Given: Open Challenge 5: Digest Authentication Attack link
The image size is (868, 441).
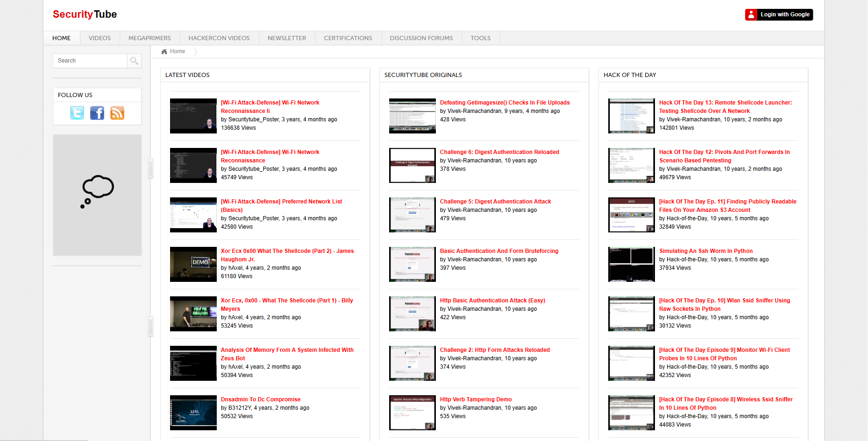Looking at the screenshot, I should [x=496, y=202].
